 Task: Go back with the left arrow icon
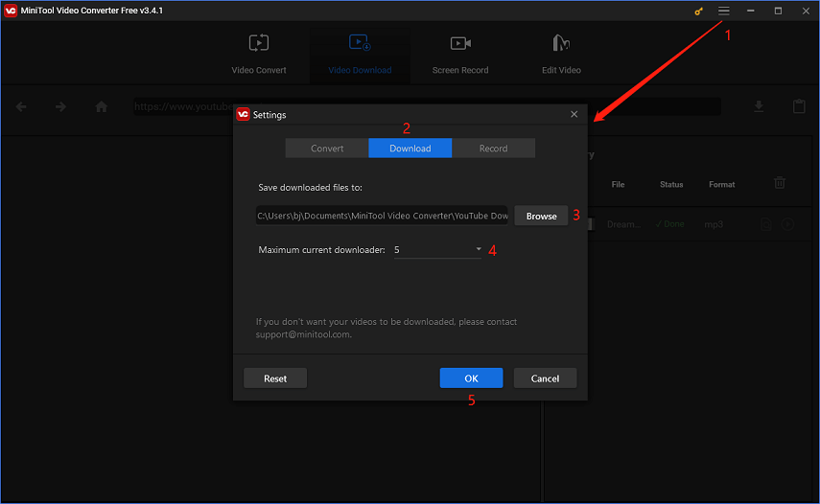(x=21, y=106)
